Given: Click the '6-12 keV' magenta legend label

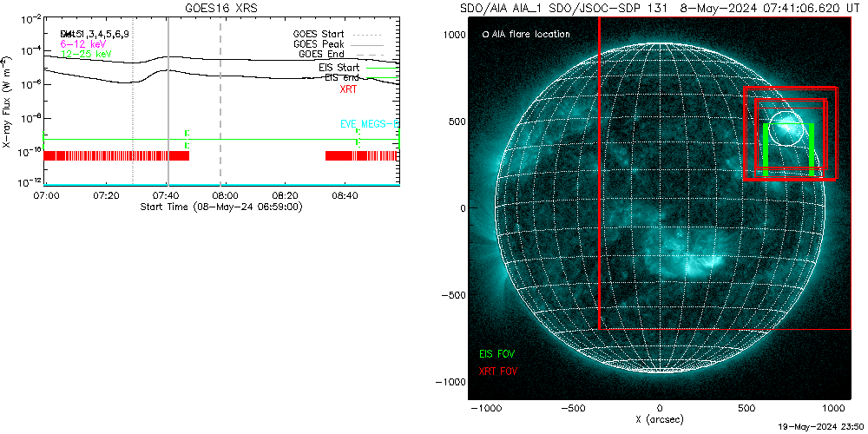Looking at the screenshot, I should tap(83, 43).
